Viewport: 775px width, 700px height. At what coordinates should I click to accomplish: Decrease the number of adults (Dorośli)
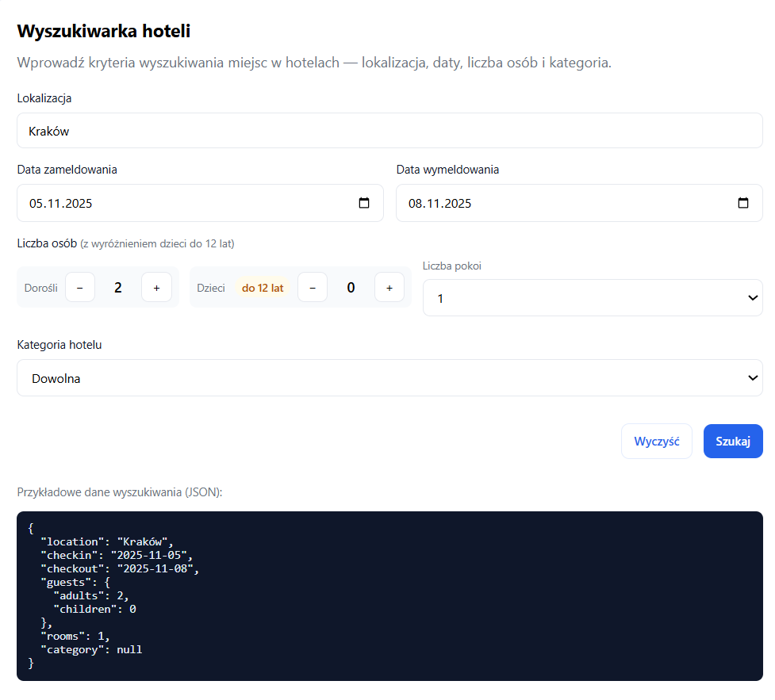80,288
